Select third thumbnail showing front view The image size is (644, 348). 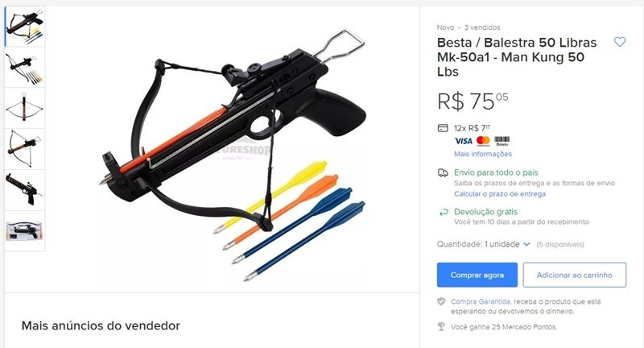tap(25, 108)
